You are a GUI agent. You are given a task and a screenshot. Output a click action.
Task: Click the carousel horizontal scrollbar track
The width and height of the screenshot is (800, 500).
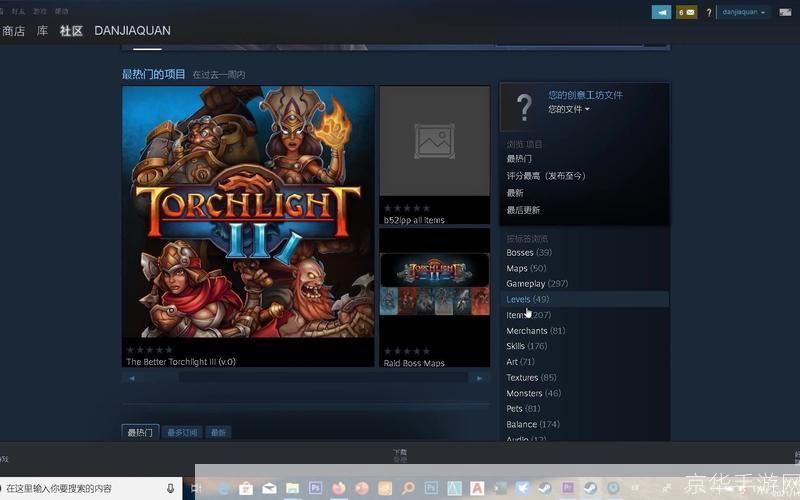[x=306, y=378]
